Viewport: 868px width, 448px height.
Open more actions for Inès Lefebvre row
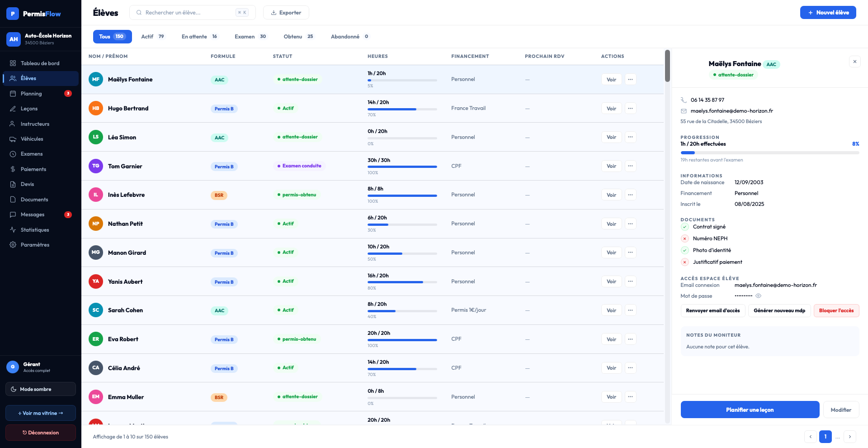(630, 195)
